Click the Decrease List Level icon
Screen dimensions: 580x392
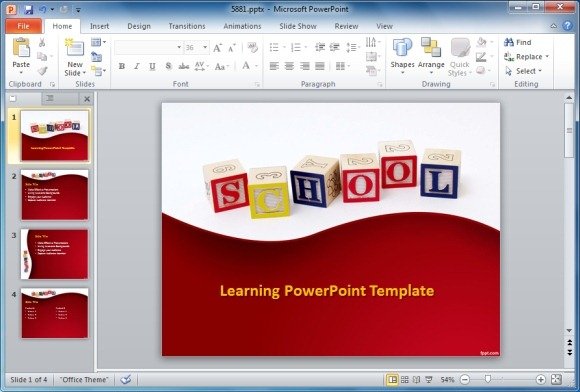(320, 47)
